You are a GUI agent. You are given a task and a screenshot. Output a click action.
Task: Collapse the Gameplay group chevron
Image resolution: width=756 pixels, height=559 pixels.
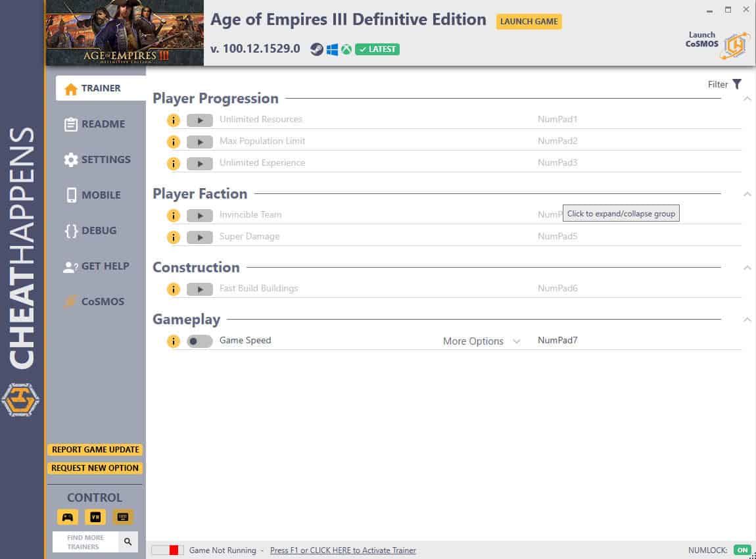[x=747, y=320]
